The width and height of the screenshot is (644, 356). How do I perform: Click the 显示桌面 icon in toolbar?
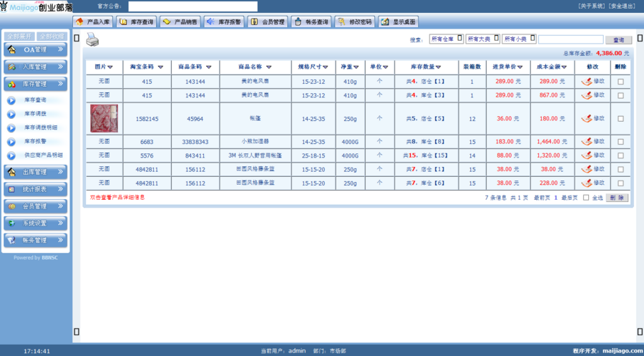[385, 21]
